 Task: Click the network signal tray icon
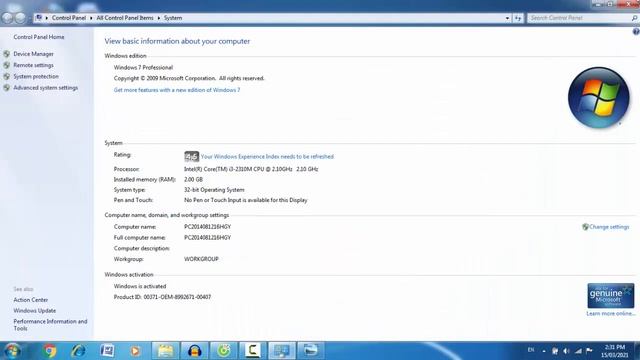click(578, 351)
